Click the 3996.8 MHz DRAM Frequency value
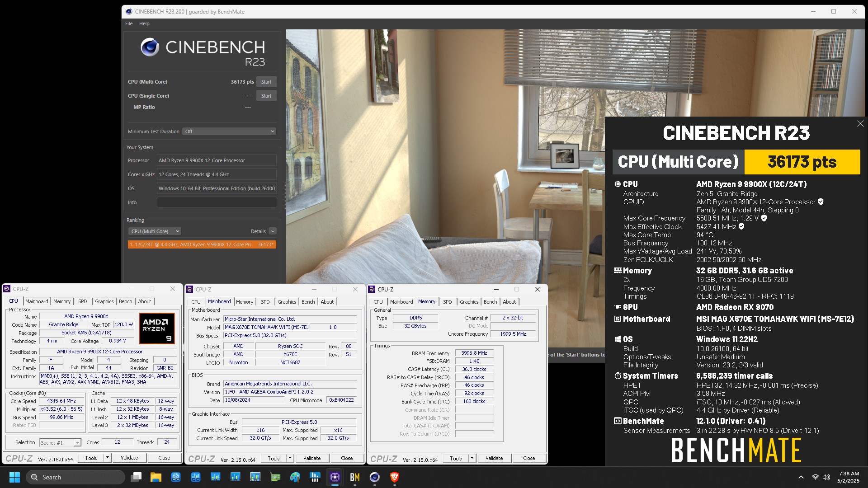868x488 pixels. 474,353
